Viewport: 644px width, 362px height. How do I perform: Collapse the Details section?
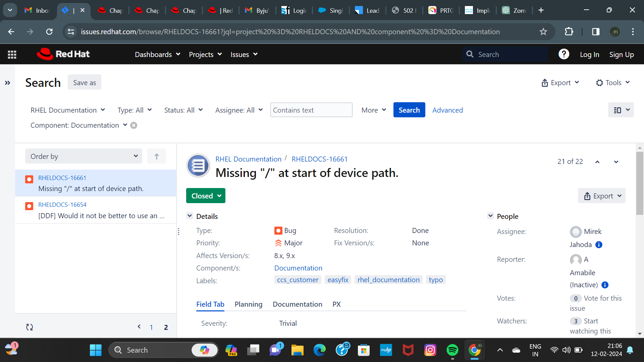tap(190, 216)
